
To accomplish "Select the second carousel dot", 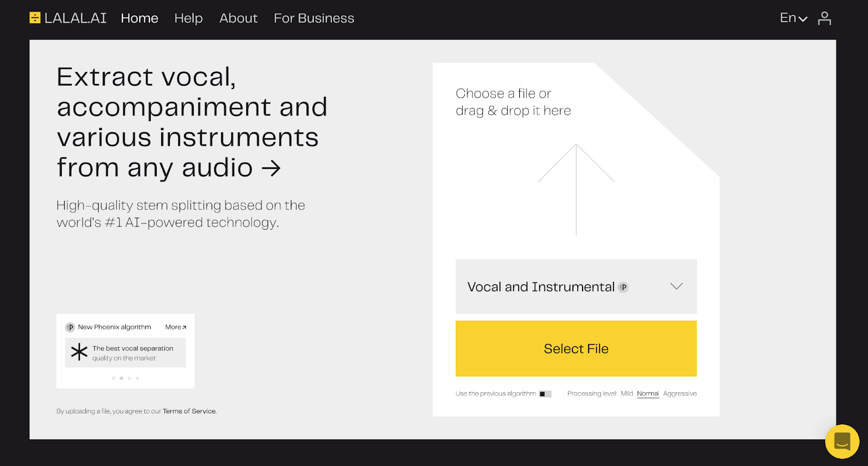I will click(x=122, y=378).
